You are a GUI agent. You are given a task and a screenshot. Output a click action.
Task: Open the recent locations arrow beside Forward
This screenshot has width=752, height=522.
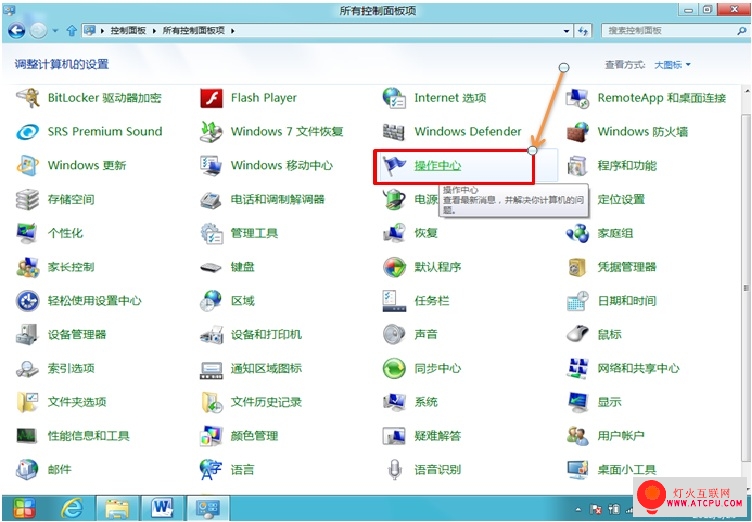[56, 31]
